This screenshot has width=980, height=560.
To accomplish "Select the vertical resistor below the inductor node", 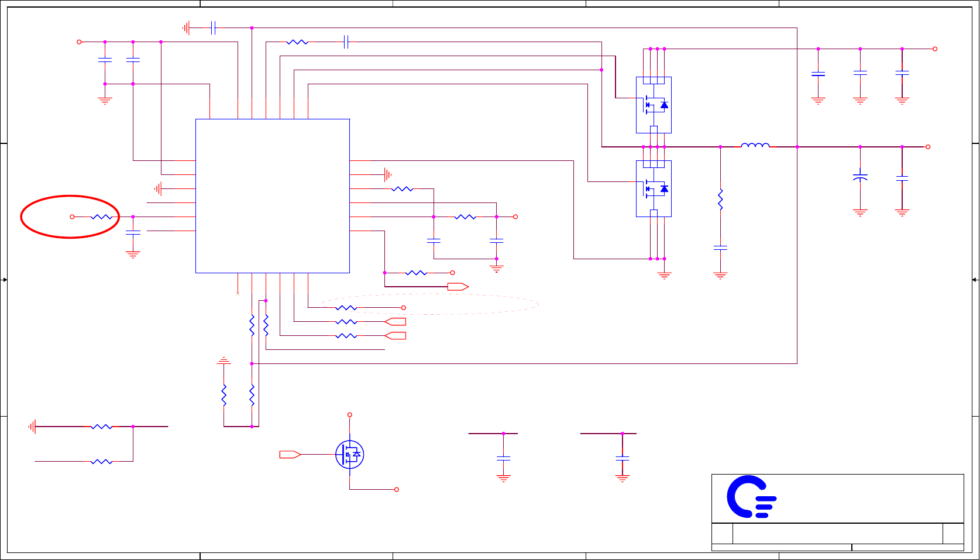I will (x=720, y=199).
